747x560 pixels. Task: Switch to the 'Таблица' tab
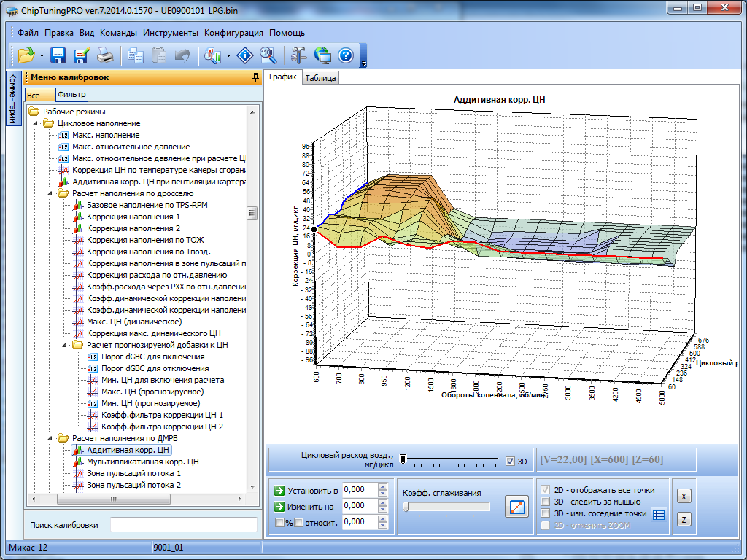[321, 78]
